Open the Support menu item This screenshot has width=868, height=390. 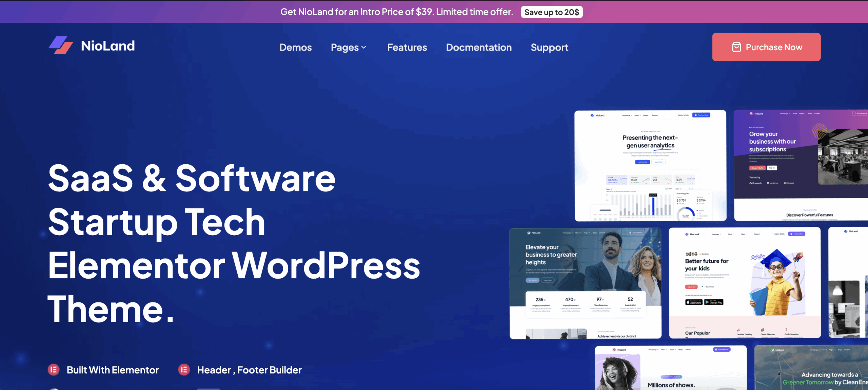tap(549, 48)
